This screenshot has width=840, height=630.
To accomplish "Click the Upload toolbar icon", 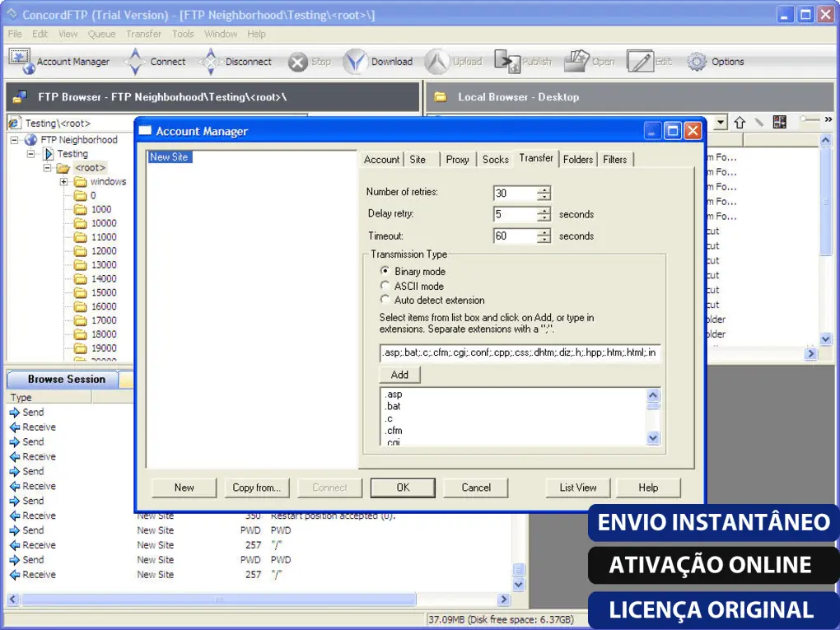I will [437, 62].
